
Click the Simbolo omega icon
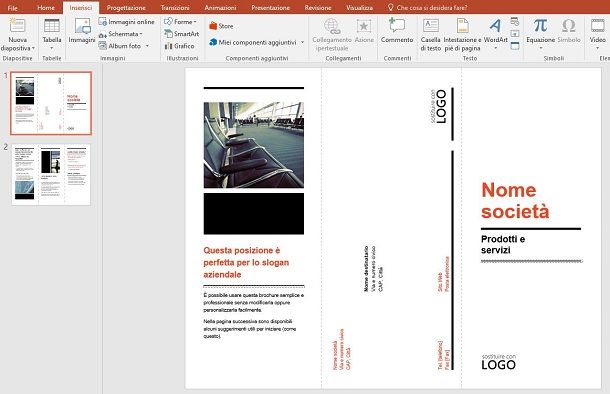pyautogui.click(x=568, y=26)
